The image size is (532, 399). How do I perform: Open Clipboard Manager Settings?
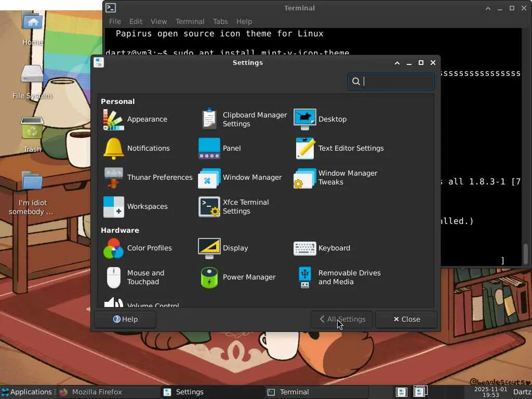243,119
